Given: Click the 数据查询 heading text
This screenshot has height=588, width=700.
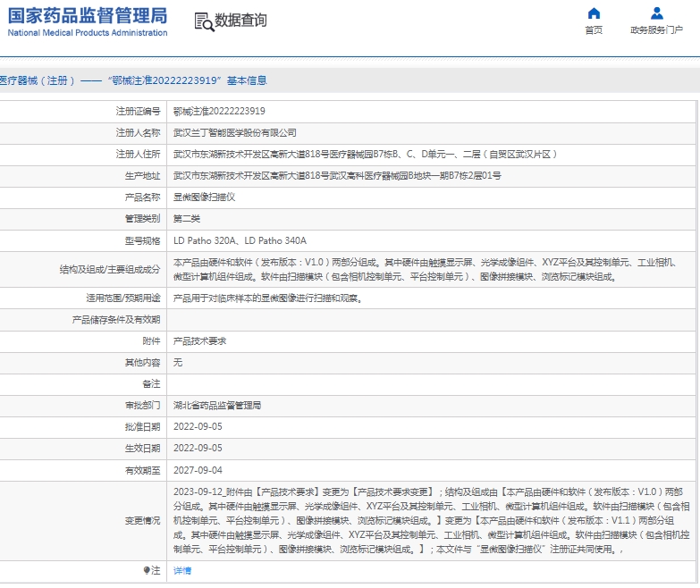Looking at the screenshot, I should (240, 21).
